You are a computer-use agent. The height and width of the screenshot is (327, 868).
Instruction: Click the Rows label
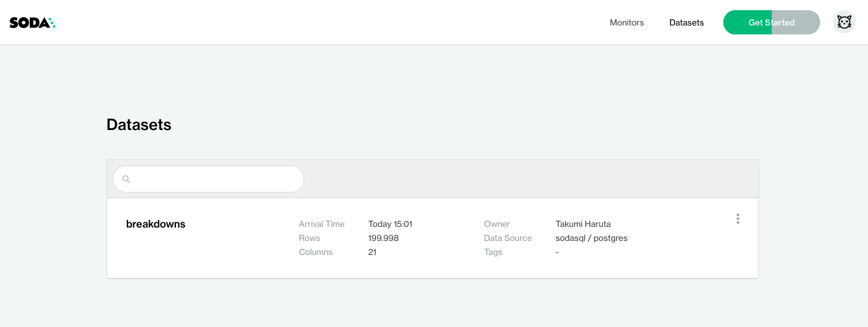pyautogui.click(x=309, y=238)
